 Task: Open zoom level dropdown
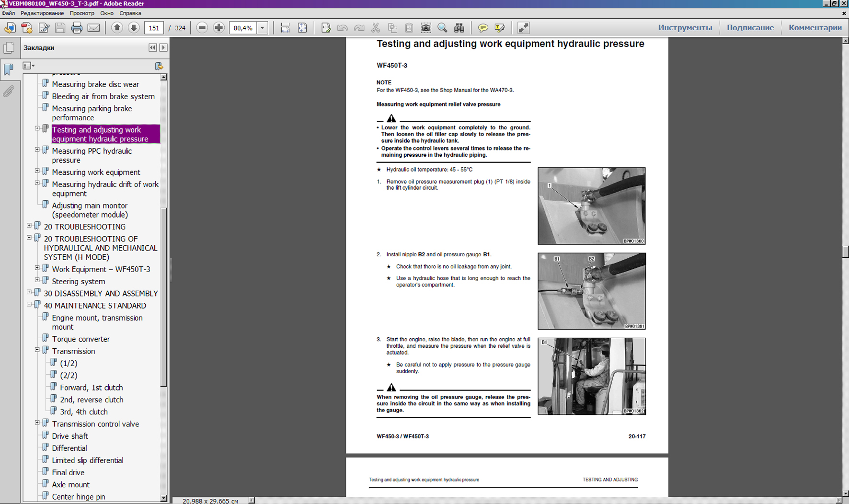[x=263, y=28]
